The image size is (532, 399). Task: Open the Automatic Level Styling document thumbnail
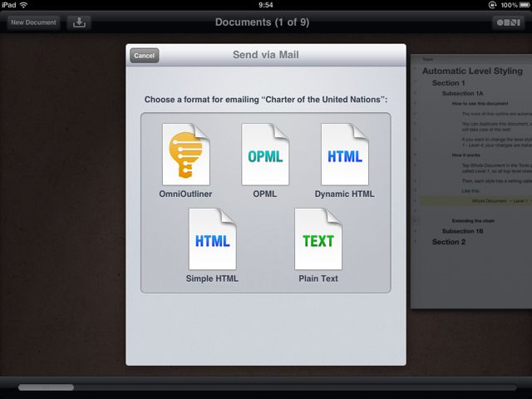tap(471, 181)
